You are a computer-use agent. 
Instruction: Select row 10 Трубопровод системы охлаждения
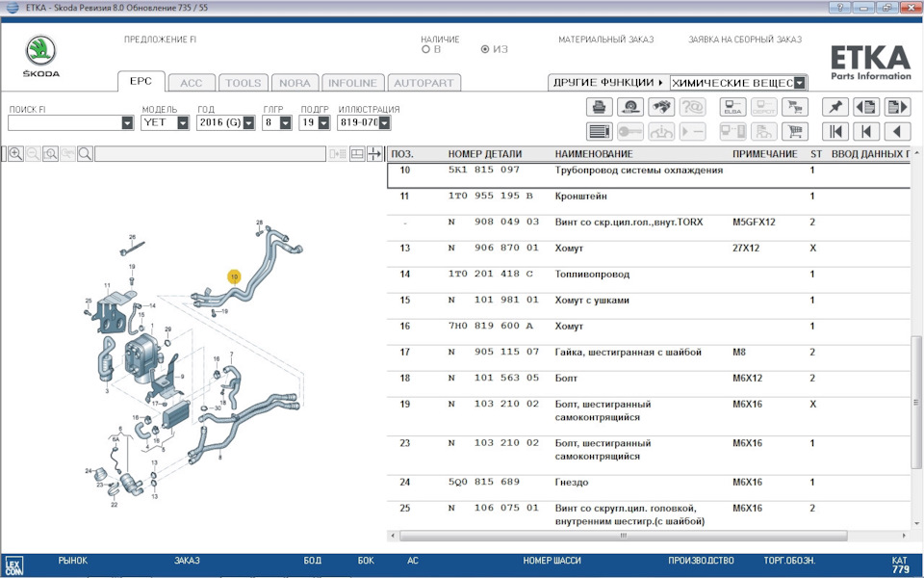pos(648,175)
